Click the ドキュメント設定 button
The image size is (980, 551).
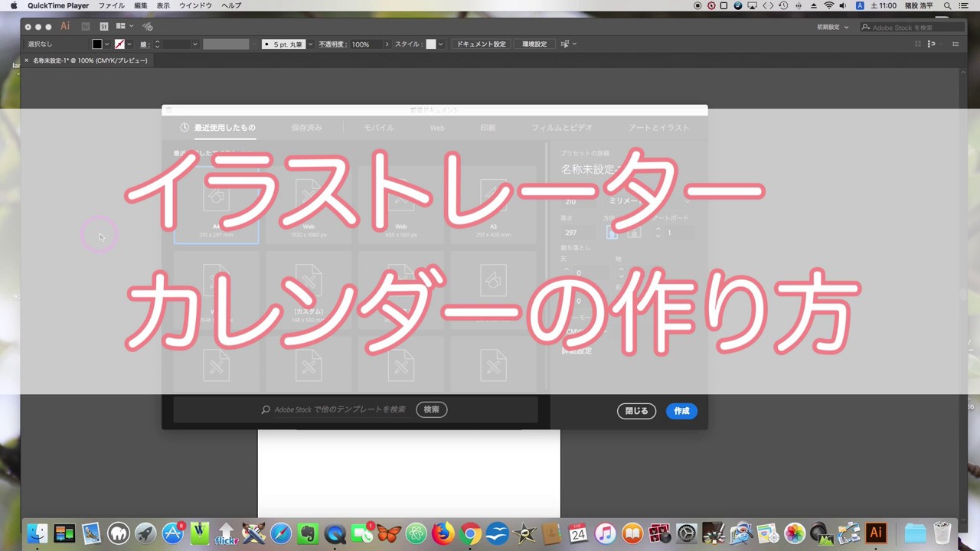(481, 44)
